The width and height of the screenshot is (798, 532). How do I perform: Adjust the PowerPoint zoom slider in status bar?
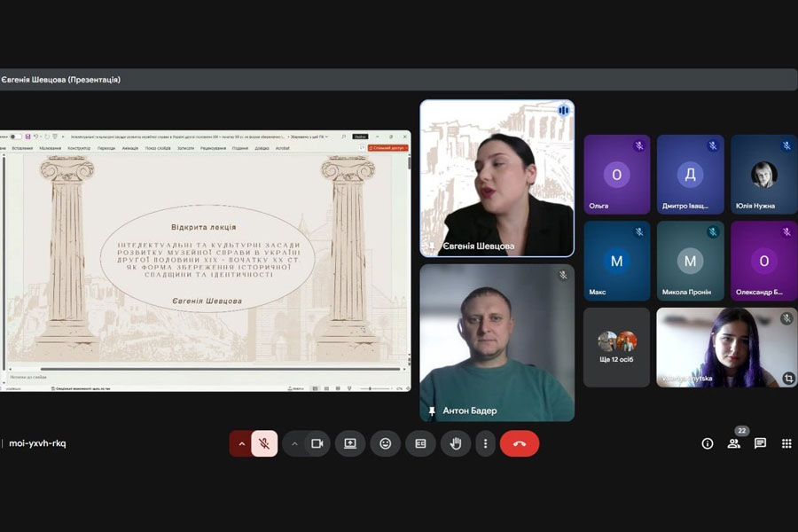pos(377,388)
